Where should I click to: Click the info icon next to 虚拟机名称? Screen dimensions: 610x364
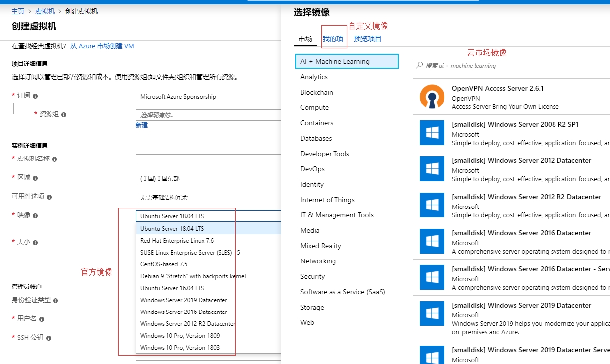(x=55, y=159)
